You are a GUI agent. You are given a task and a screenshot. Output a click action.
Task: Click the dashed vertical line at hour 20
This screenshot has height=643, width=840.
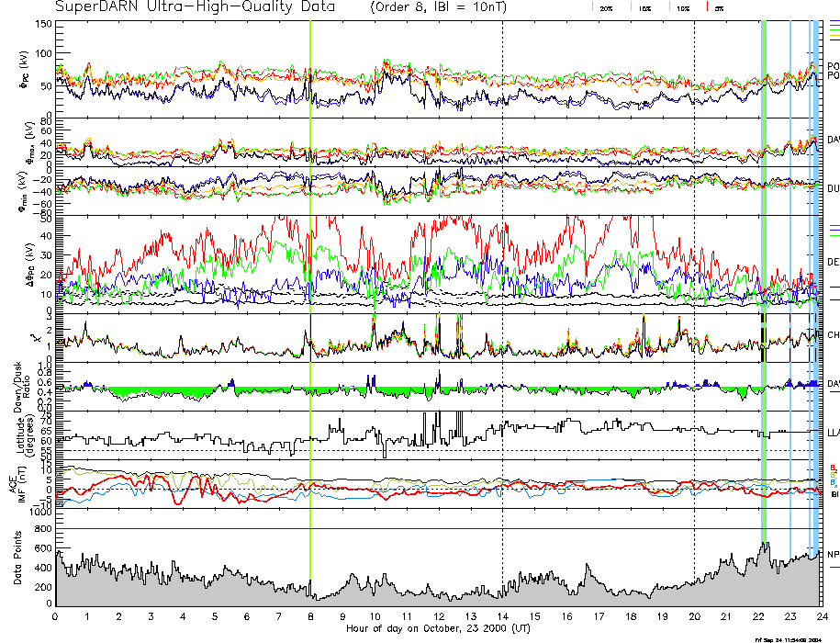click(694, 276)
